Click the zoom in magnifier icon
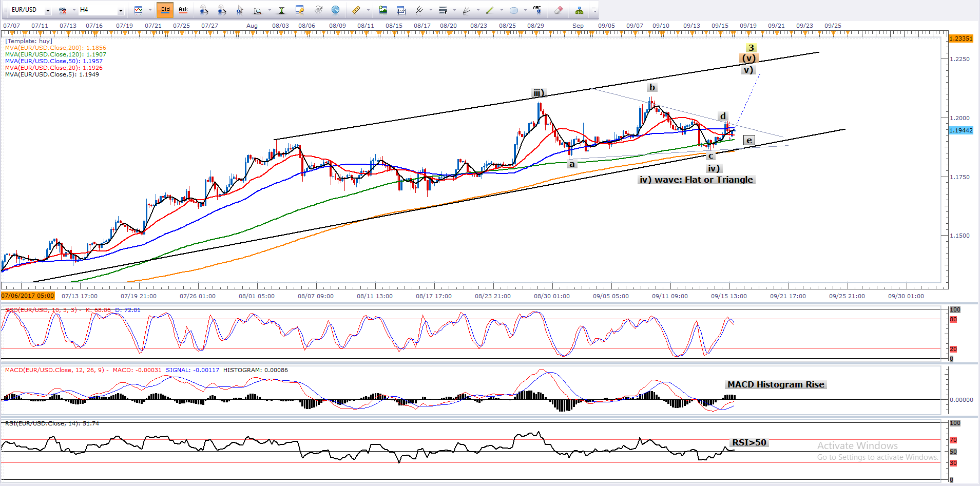 coord(204,10)
